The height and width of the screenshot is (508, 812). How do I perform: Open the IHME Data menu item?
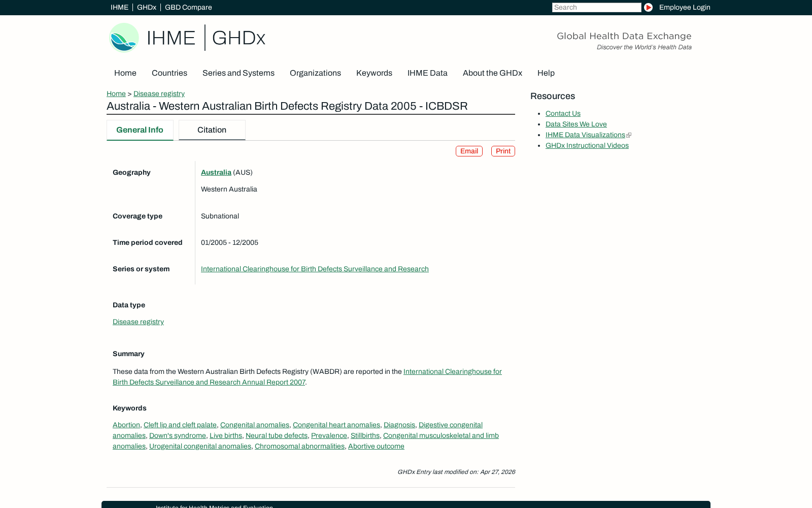[427, 73]
